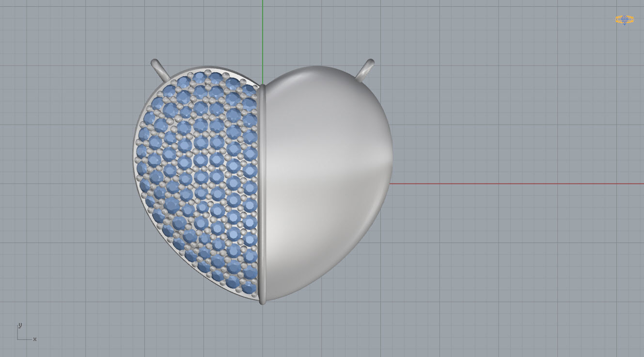Pick the central divider ridge of the heart

click(x=262, y=194)
